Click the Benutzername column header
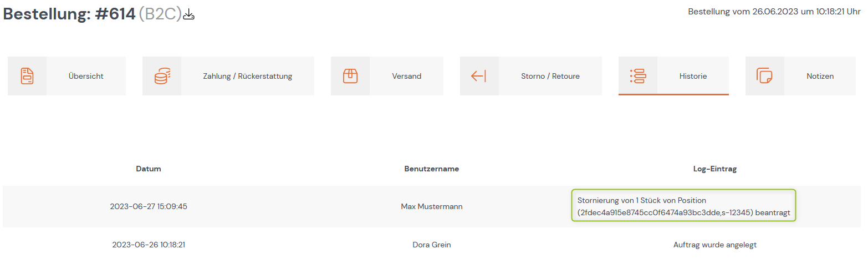The width and height of the screenshot is (868, 264). pyautogui.click(x=432, y=169)
